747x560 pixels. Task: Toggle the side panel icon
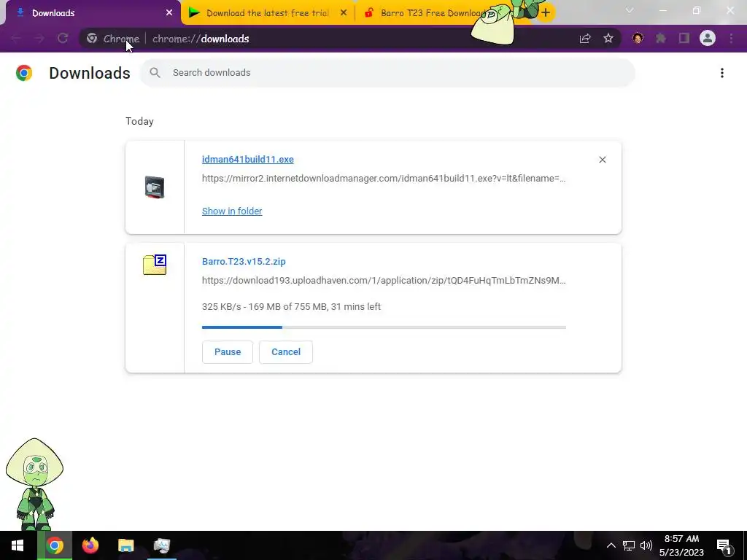click(x=684, y=39)
